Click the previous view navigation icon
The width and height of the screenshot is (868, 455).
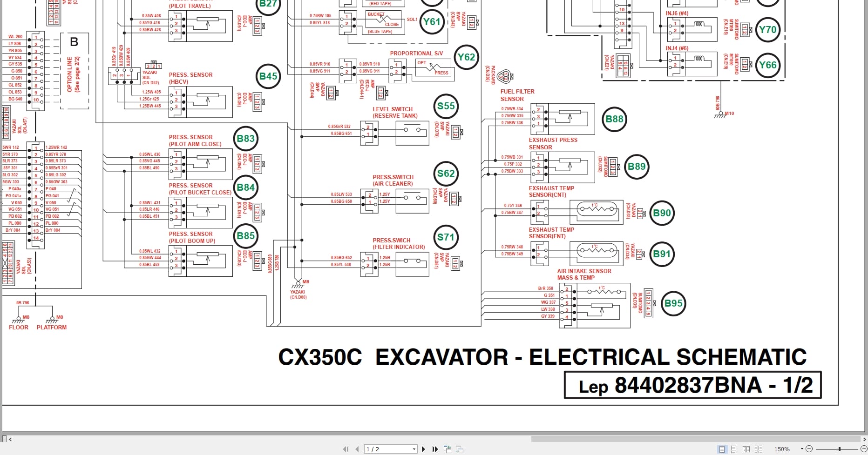(x=448, y=448)
